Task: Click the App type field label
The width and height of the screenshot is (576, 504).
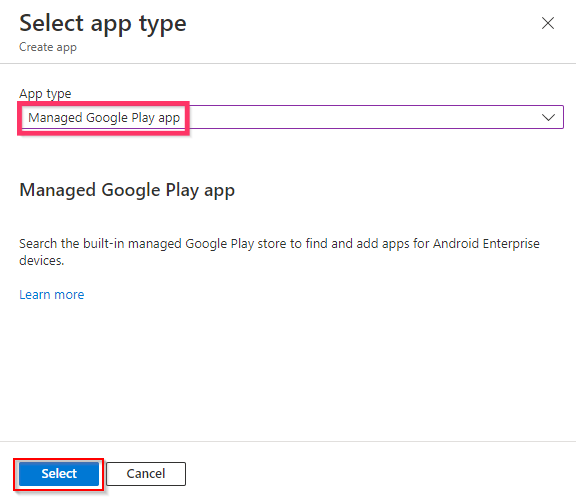Action: coord(45,94)
